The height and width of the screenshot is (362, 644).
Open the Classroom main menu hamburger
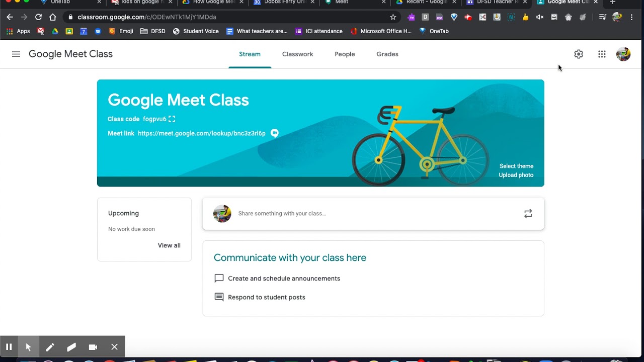click(x=16, y=54)
